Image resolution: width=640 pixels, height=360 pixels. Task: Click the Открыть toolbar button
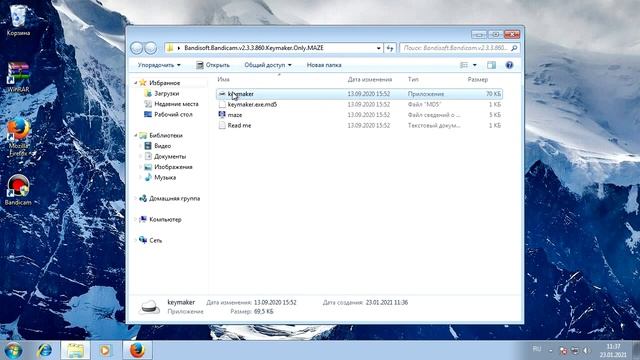click(x=213, y=65)
